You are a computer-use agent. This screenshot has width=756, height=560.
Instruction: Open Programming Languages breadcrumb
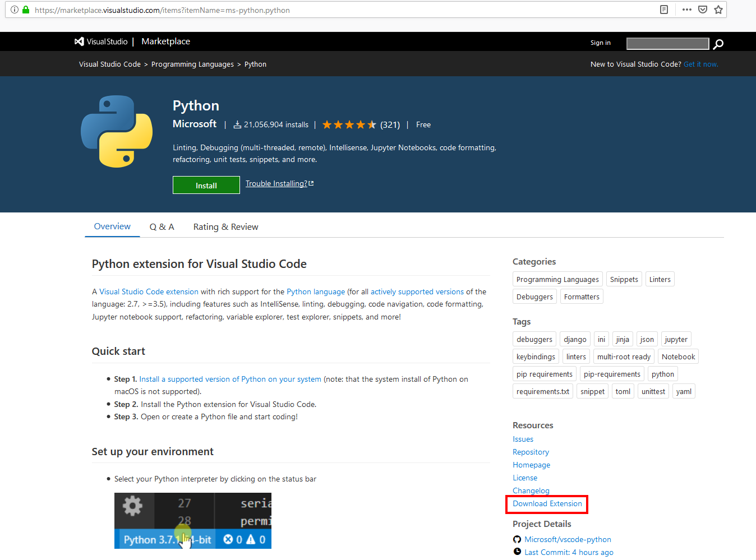(192, 64)
